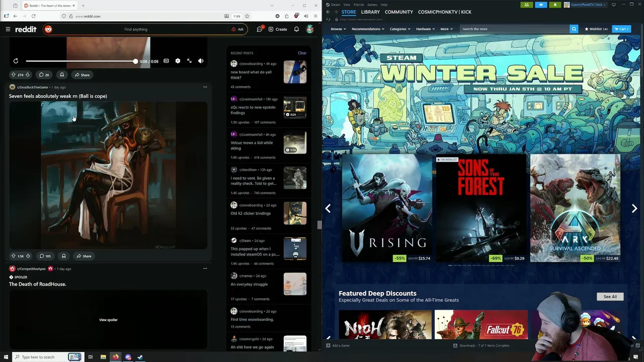Viewport: 644px width, 362px height.
Task: Open V Rising sale capsule
Action: [387, 208]
